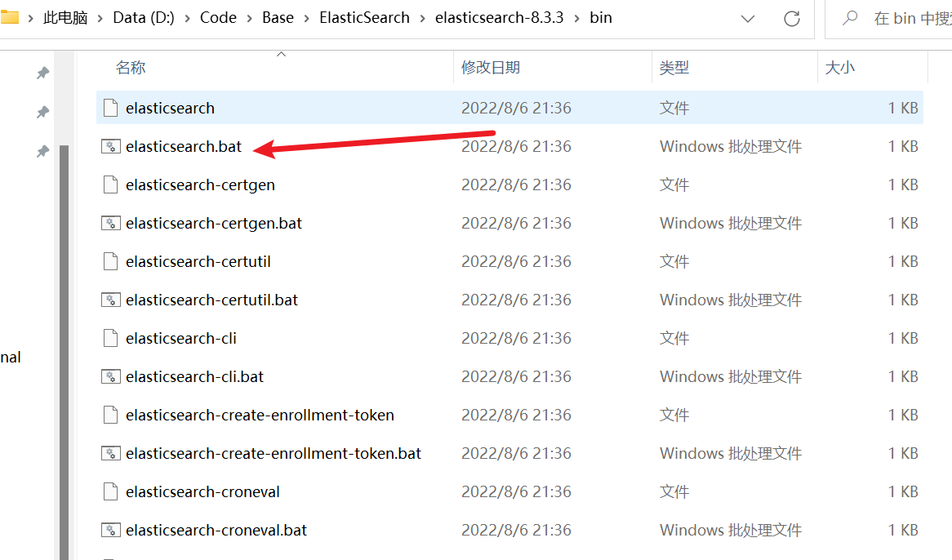Select file name elasticsearch-certutil

pyautogui.click(x=198, y=261)
